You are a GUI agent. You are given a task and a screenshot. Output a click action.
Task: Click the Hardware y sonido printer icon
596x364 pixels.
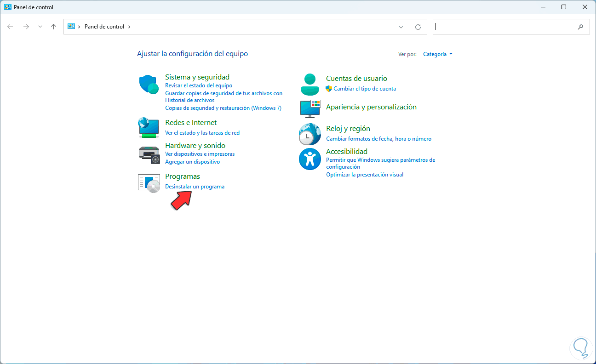(149, 155)
